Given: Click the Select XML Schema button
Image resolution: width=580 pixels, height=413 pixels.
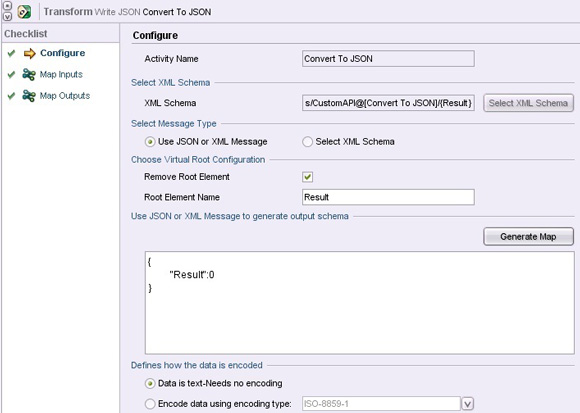Looking at the screenshot, I should (528, 103).
